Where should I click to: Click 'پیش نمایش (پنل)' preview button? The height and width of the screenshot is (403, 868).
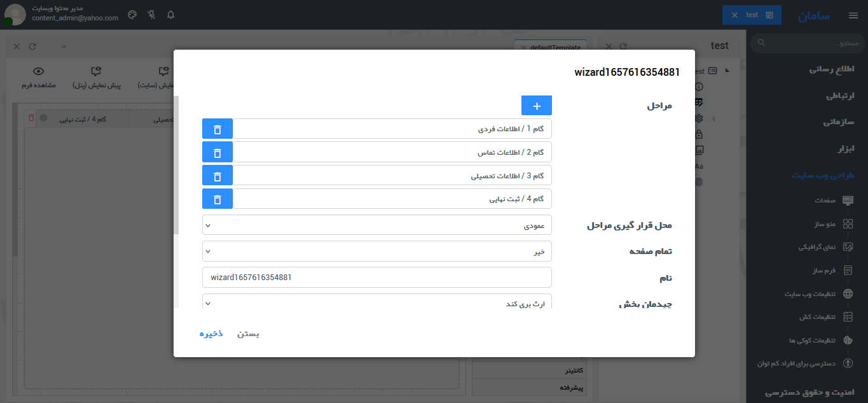(97, 78)
